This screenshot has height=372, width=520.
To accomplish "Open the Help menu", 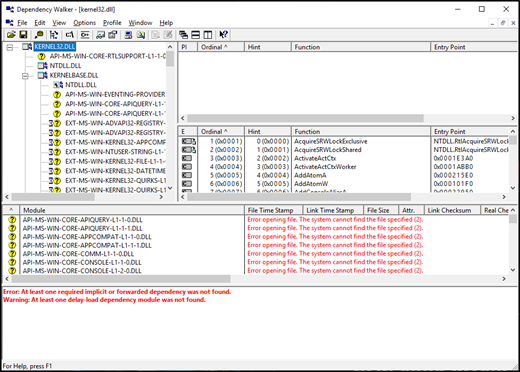I will [166, 23].
